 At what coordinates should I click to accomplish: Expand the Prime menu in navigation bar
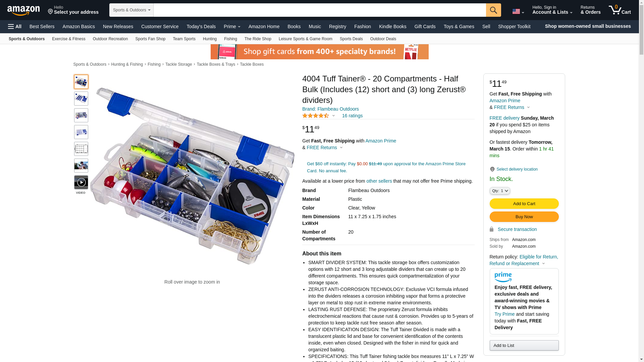232,26
